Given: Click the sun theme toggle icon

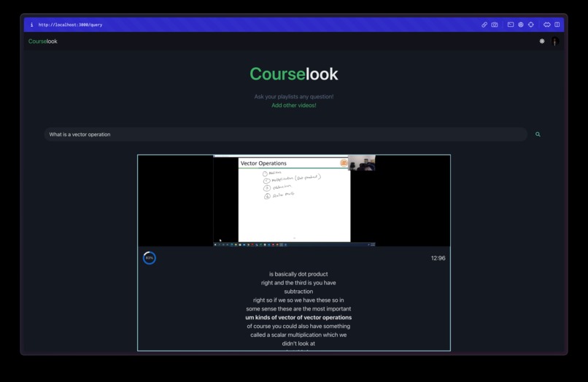Looking at the screenshot, I should (542, 42).
